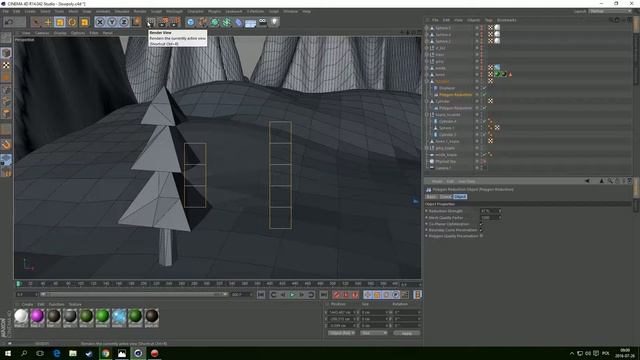640x360 pixels.
Task: Add a Cube primitive object
Action: coord(191,22)
